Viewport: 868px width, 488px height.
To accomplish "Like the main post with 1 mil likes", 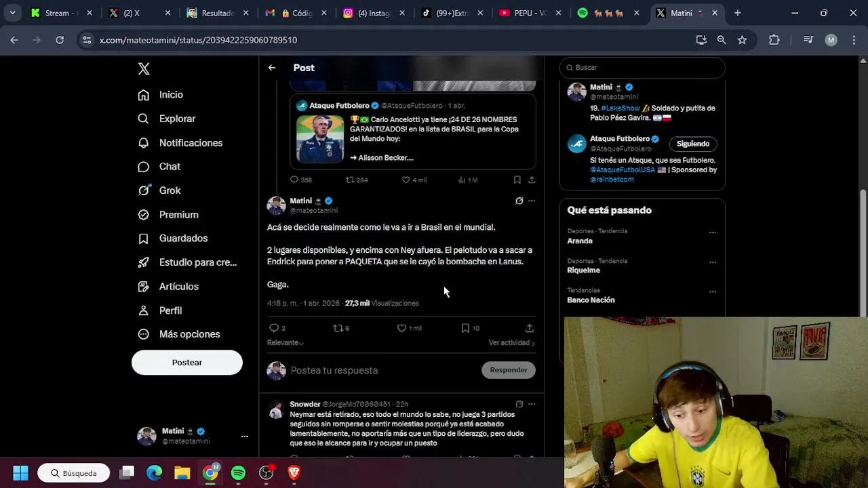I will [x=401, y=328].
